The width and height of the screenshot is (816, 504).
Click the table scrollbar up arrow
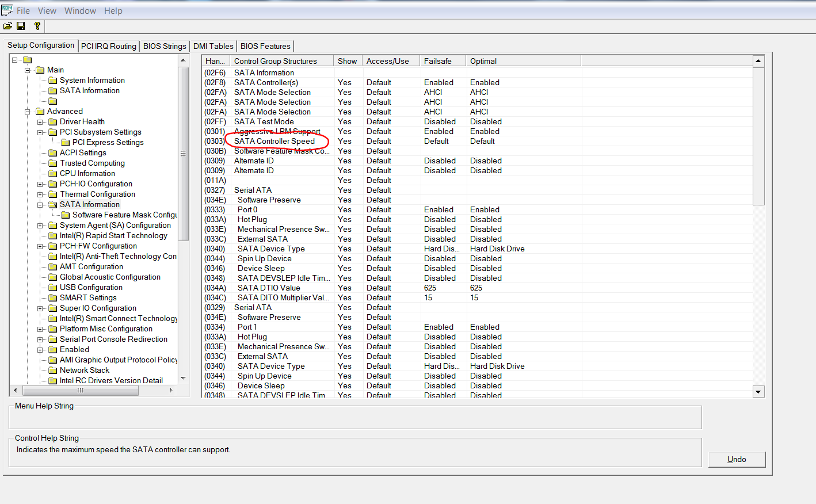pyautogui.click(x=758, y=61)
